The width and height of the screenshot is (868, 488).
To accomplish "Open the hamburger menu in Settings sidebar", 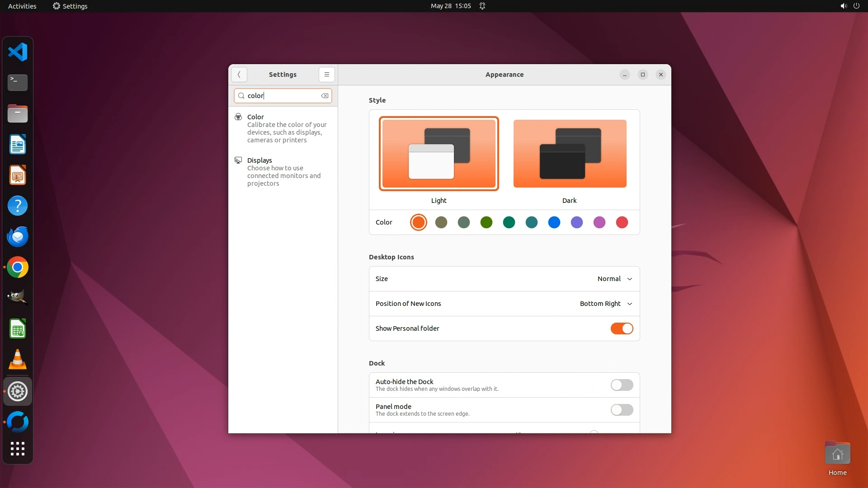I will coord(326,75).
